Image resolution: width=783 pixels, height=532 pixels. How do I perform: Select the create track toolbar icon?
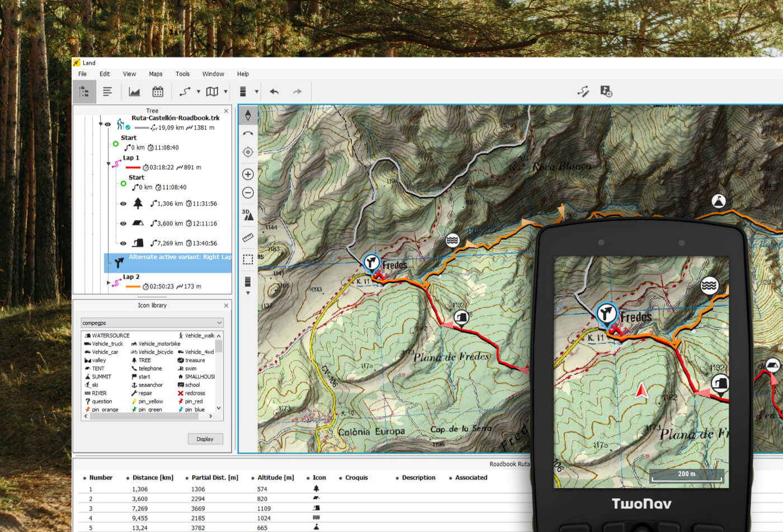[185, 92]
